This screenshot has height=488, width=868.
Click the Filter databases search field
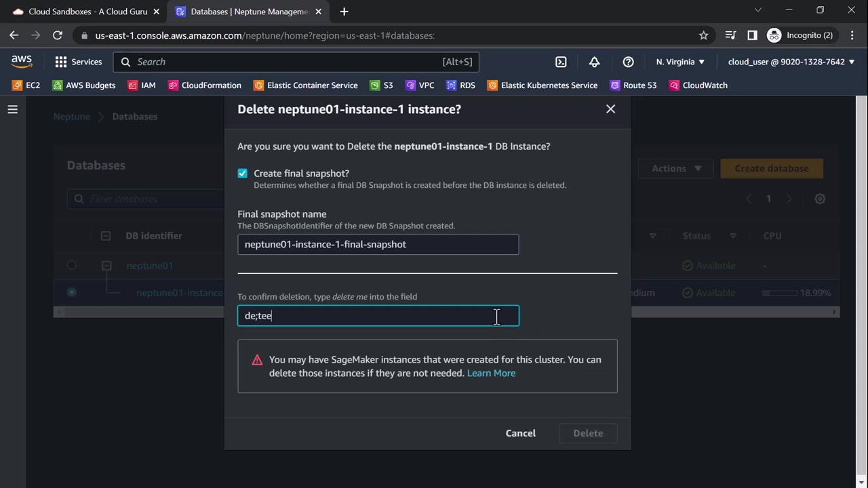click(146, 199)
